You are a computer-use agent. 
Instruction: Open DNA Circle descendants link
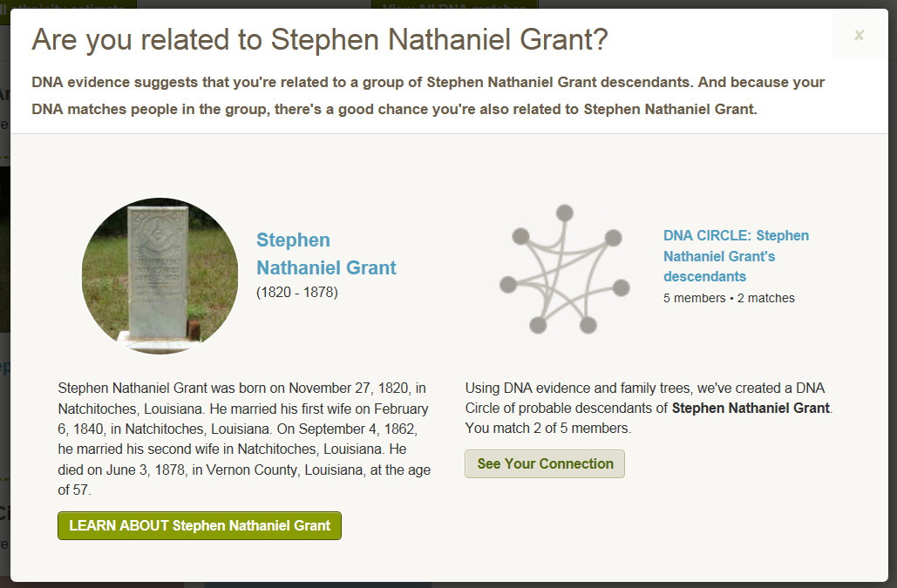coord(736,256)
